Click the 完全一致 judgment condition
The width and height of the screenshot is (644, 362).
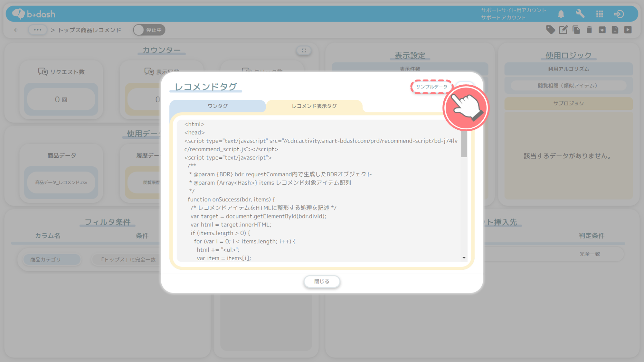tap(590, 254)
